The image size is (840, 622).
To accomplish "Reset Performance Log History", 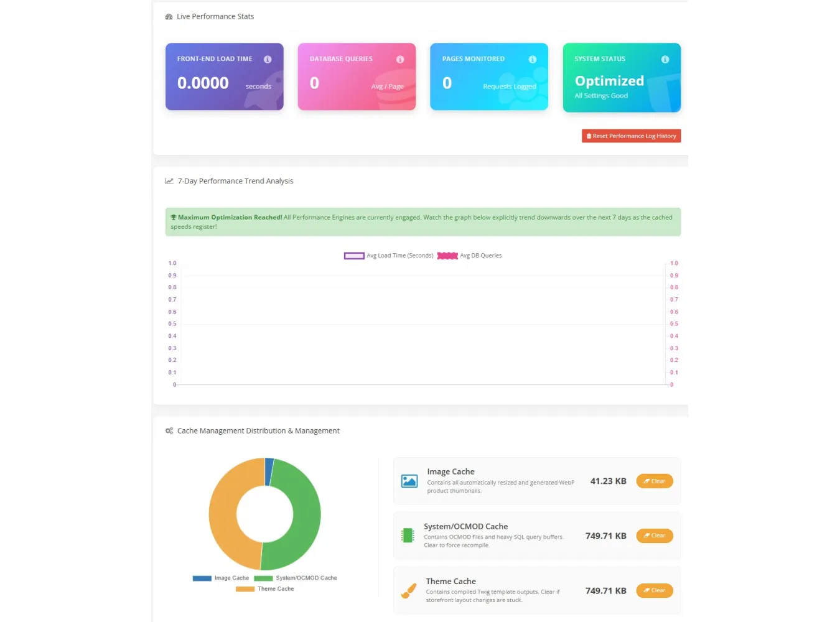I will (x=631, y=136).
